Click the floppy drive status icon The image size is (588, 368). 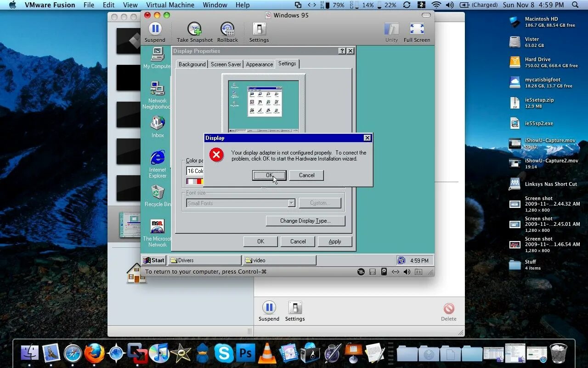pyautogui.click(x=373, y=272)
